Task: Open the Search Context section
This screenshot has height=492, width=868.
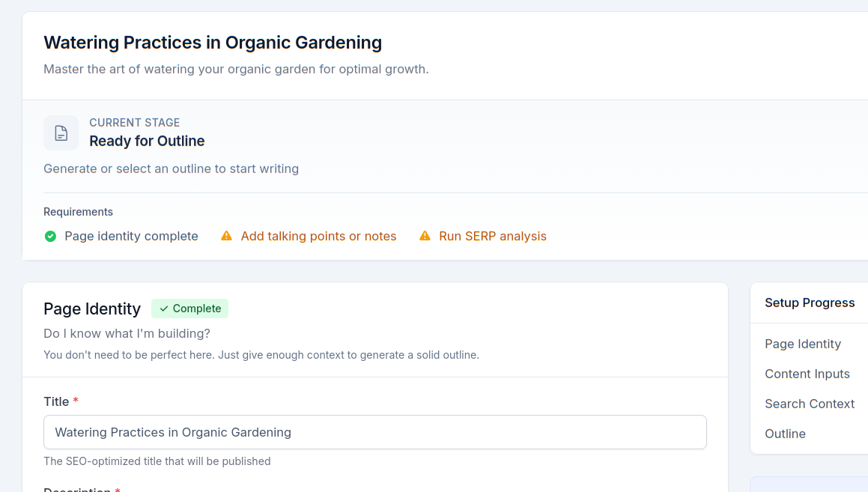Action: pos(810,404)
